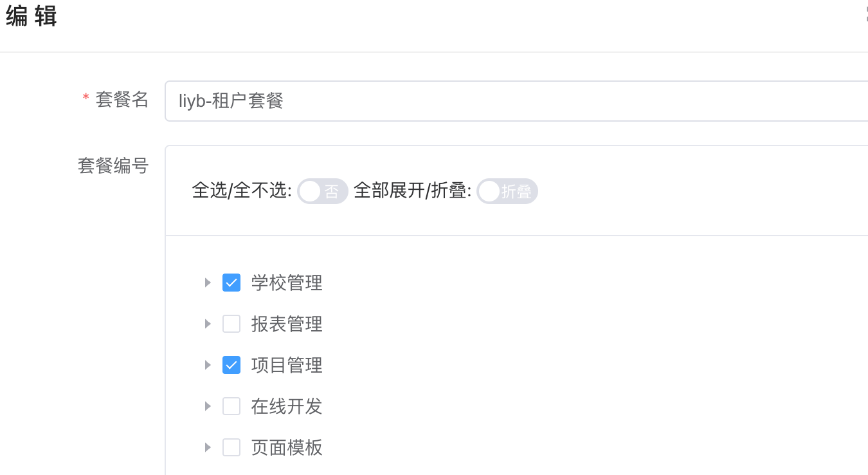
Task: Select the 学校管理 tree item label
Action: pos(287,283)
